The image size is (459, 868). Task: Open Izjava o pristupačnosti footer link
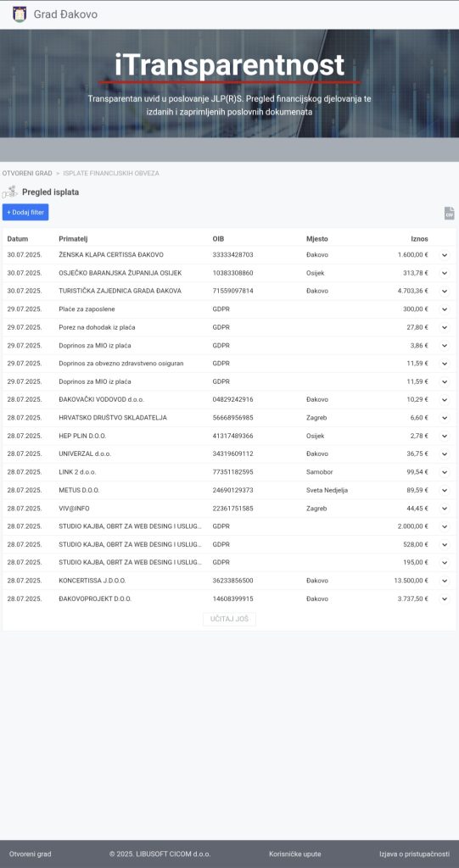(x=415, y=854)
